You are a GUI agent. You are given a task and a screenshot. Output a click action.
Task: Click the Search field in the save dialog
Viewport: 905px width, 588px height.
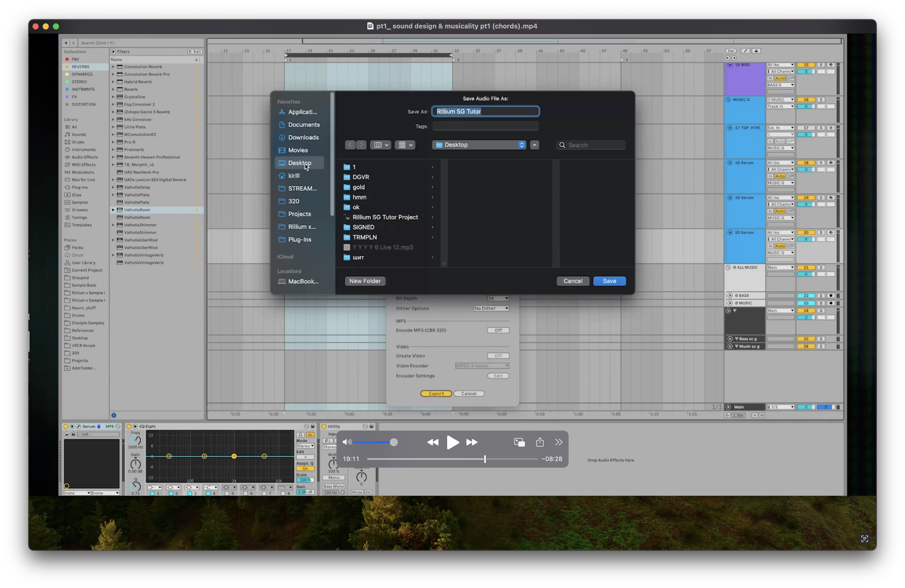[x=591, y=145]
